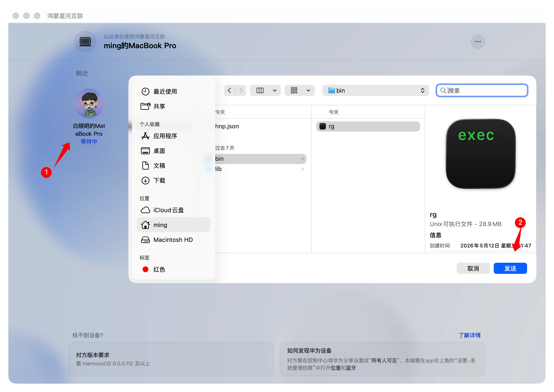This screenshot has width=554, height=392.
Task: Open 共享 in the sidebar
Action: pyautogui.click(x=173, y=106)
